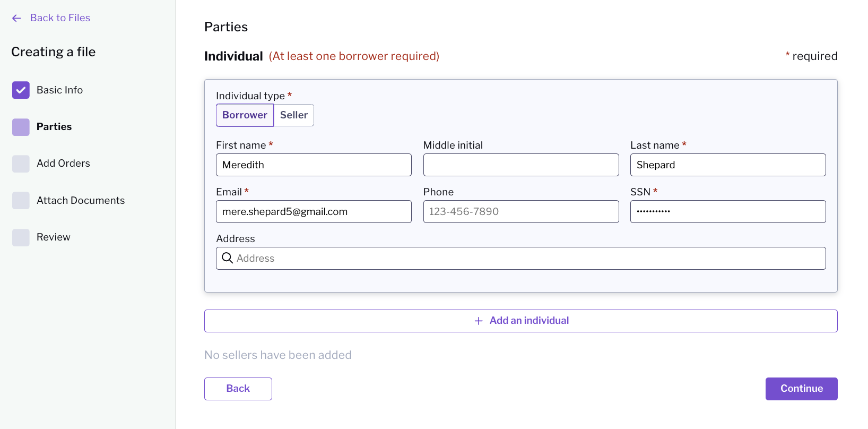Viewport: 868px width, 429px height.
Task: Edit the Email field with mere.shepard5@gmail.com
Action: [x=314, y=212]
